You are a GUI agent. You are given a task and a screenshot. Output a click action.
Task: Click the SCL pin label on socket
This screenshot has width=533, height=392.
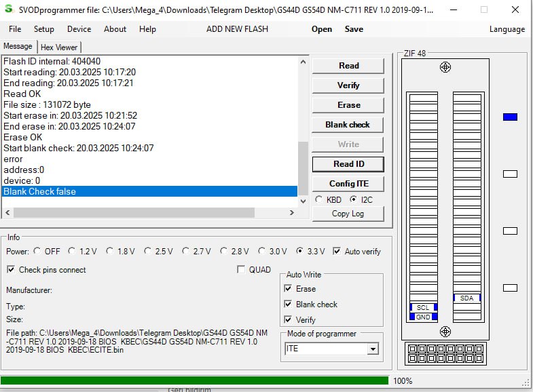coord(423,307)
